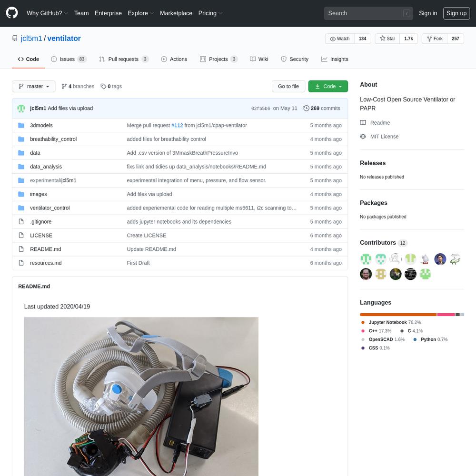Open the master branch dropdown
This screenshot has width=476, height=476.
pos(33,86)
